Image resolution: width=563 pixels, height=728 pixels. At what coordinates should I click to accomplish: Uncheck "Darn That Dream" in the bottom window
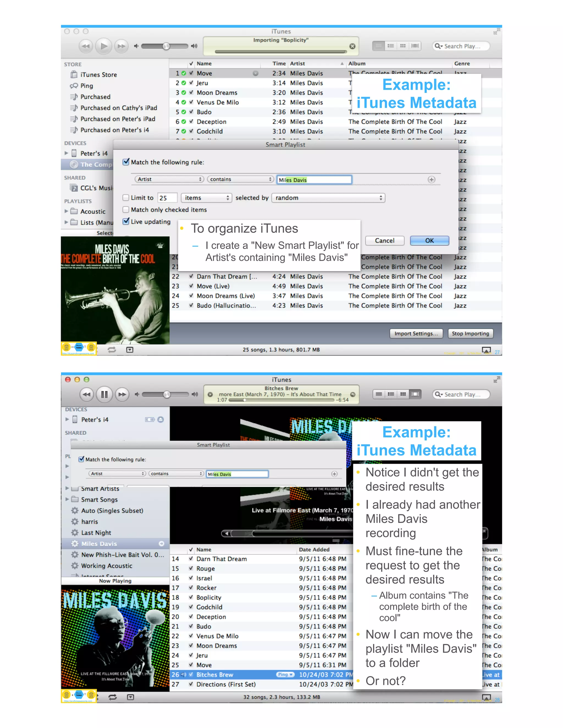tap(191, 559)
